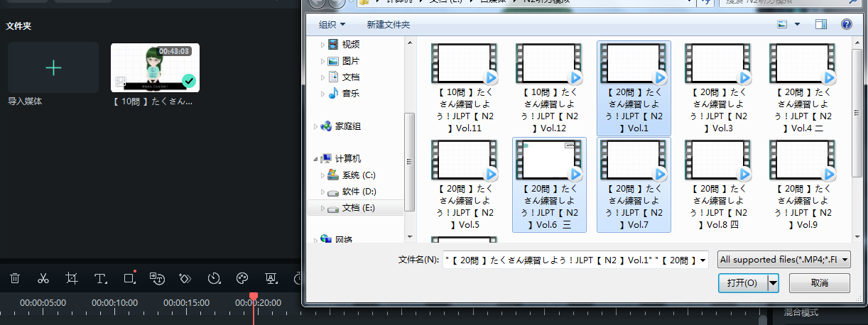Collapse the 计算机 tree node arrow
The height and width of the screenshot is (325, 868).
pos(316,158)
